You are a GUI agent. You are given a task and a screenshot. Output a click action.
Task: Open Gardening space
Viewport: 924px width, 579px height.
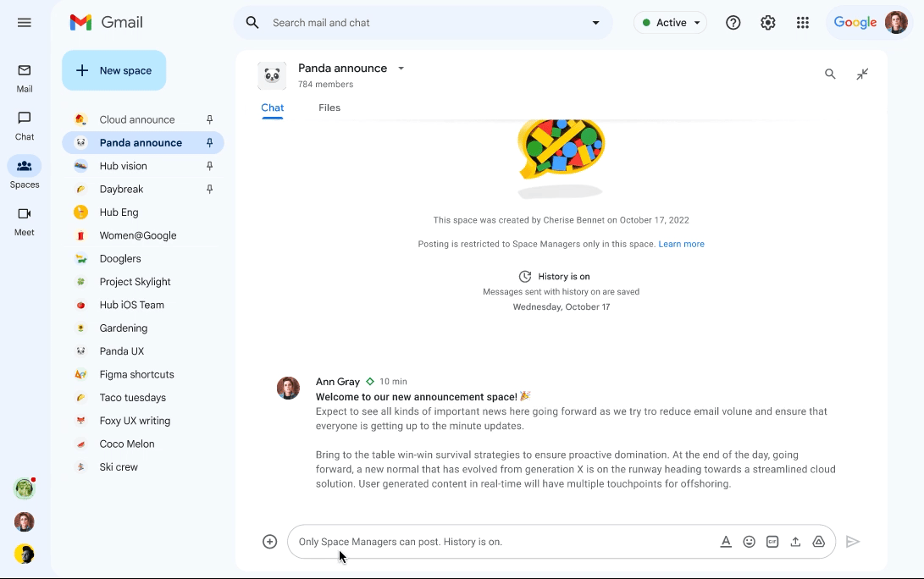pyautogui.click(x=143, y=328)
